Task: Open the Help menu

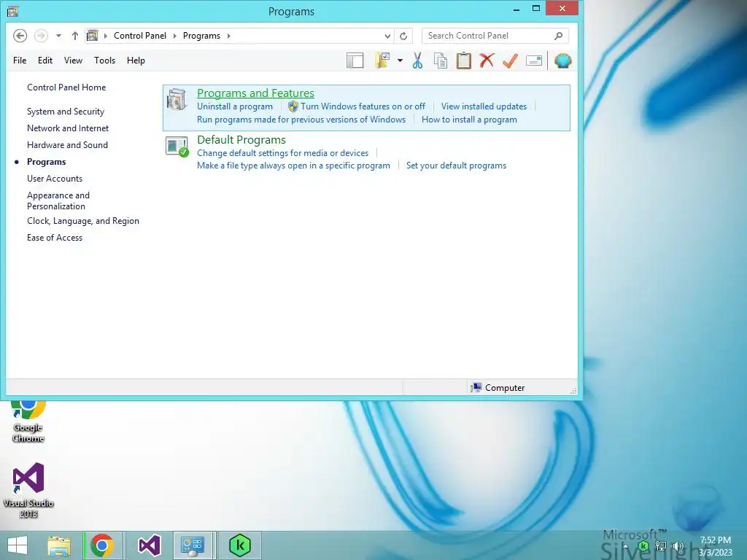Action: tap(136, 61)
